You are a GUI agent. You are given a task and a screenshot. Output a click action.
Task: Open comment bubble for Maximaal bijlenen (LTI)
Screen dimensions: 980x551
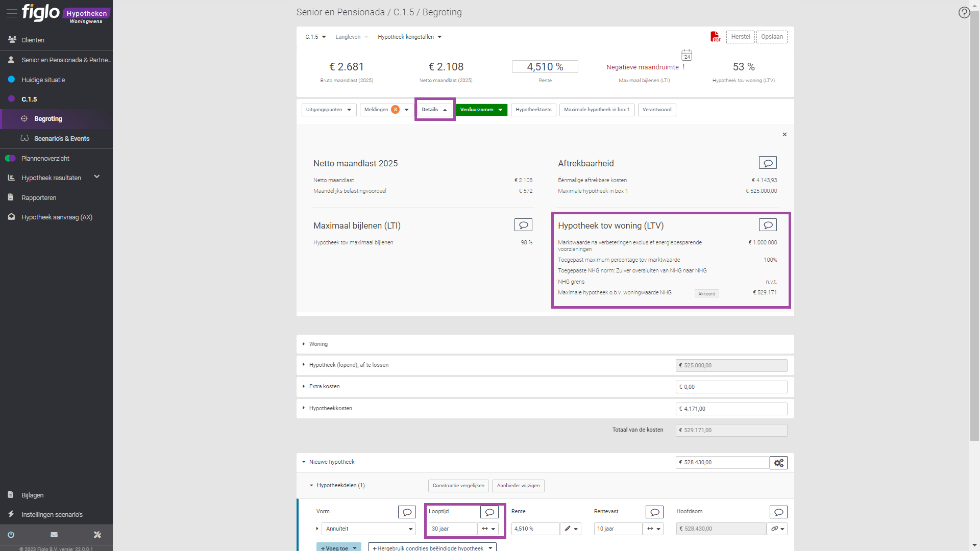[x=523, y=225]
